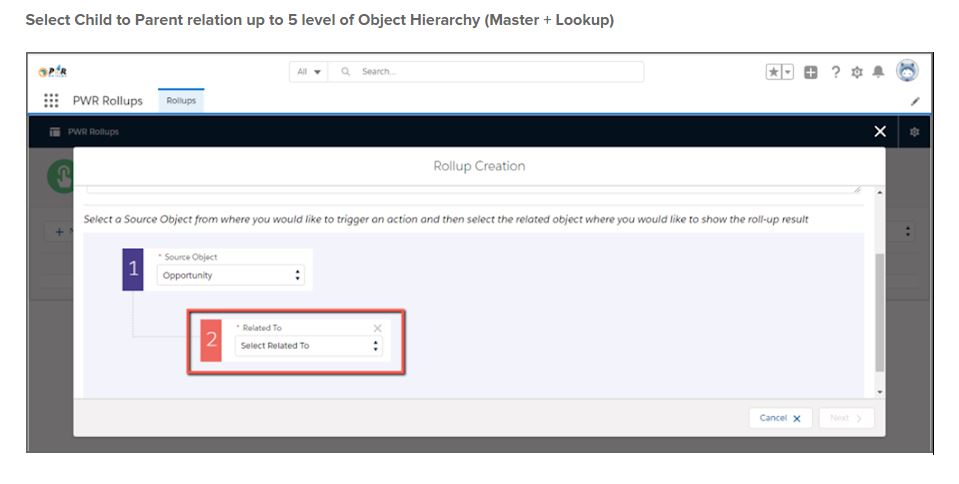Open the Setup gear icon
Image resolution: width=959 pixels, height=484 pixels.
[x=857, y=72]
